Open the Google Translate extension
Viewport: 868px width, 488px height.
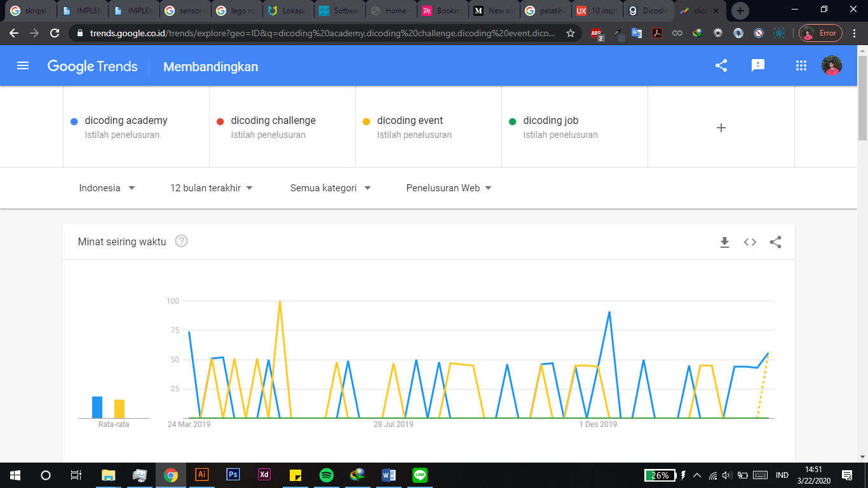click(637, 34)
